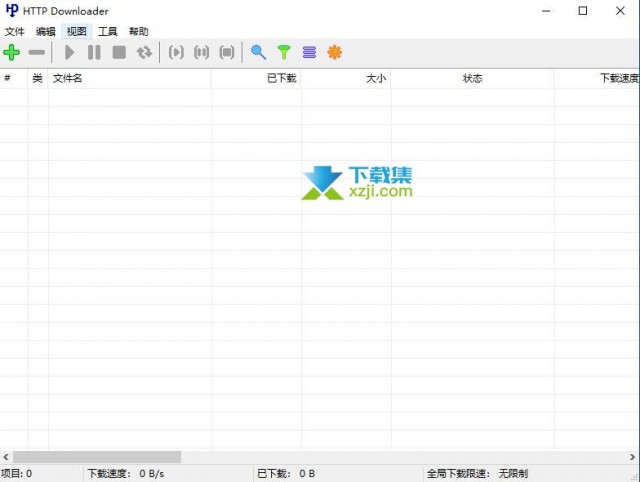Viewport: 640px width, 482px height.
Task: Start the selected download with play icon
Action: 70,52
